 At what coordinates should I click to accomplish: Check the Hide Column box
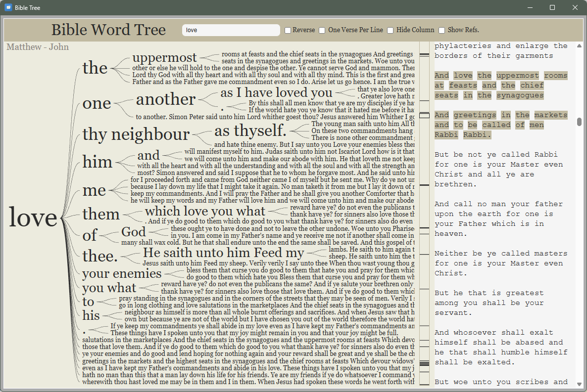(x=391, y=30)
